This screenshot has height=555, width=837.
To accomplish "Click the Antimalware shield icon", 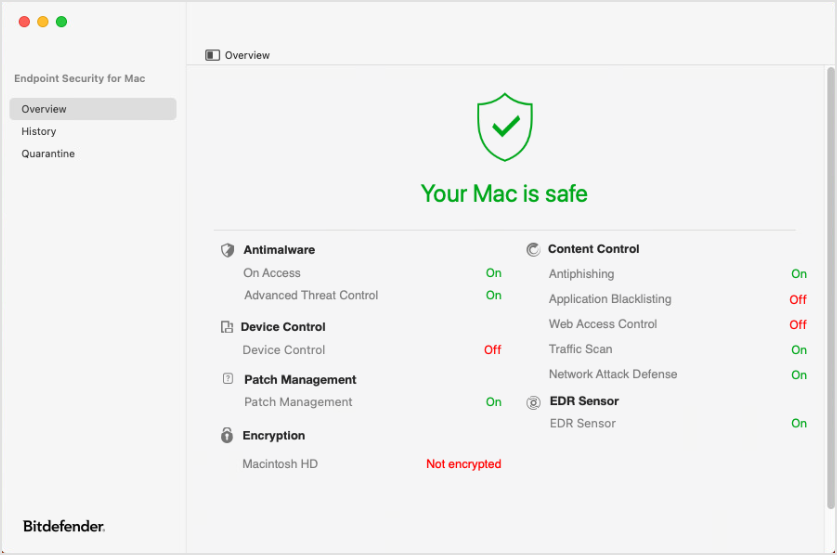I will click(227, 250).
